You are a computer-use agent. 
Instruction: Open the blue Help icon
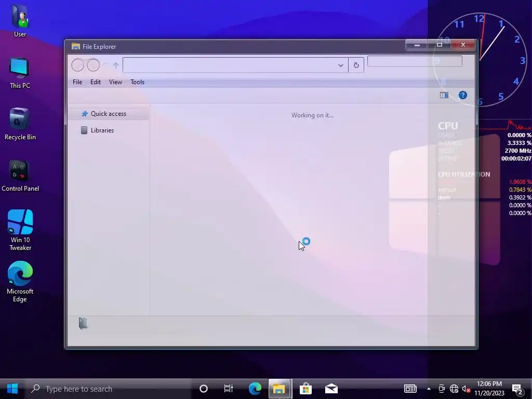click(x=463, y=96)
